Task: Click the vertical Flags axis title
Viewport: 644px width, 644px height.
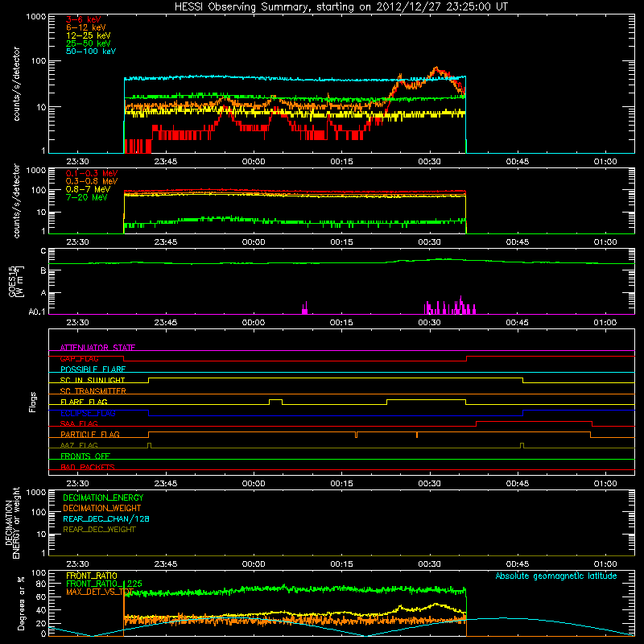Action: [33, 402]
